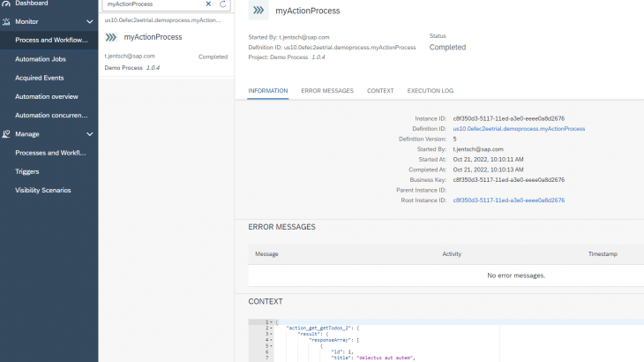Click the Monitor section icon
Image resolution: width=644 pixels, height=362 pixels.
(6, 21)
